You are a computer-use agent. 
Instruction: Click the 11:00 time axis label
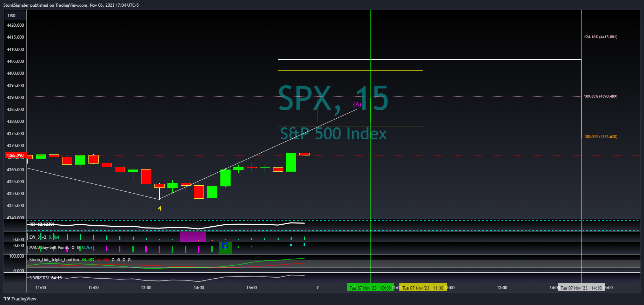pyautogui.click(x=41, y=288)
